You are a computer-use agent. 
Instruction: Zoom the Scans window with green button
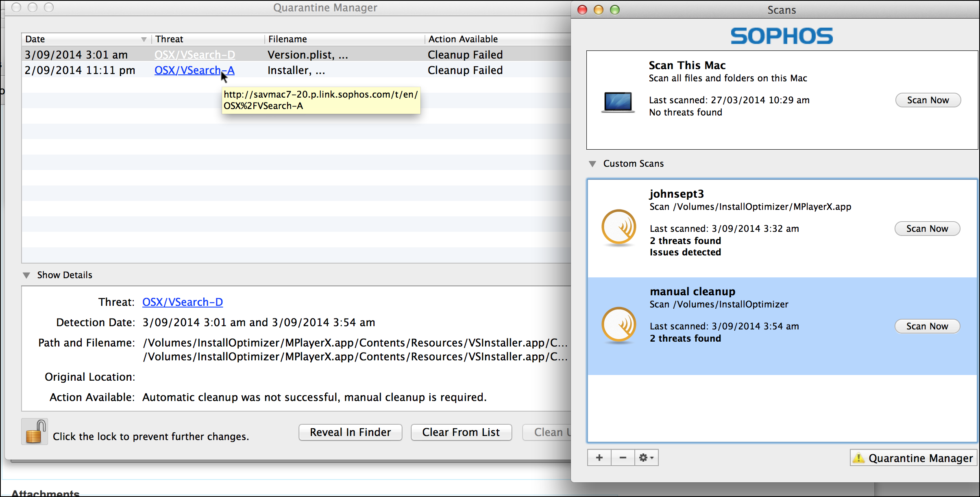coord(615,10)
